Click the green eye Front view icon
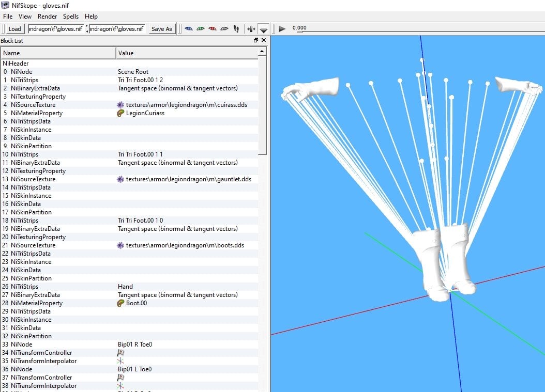This screenshot has height=392, width=545. click(x=201, y=29)
